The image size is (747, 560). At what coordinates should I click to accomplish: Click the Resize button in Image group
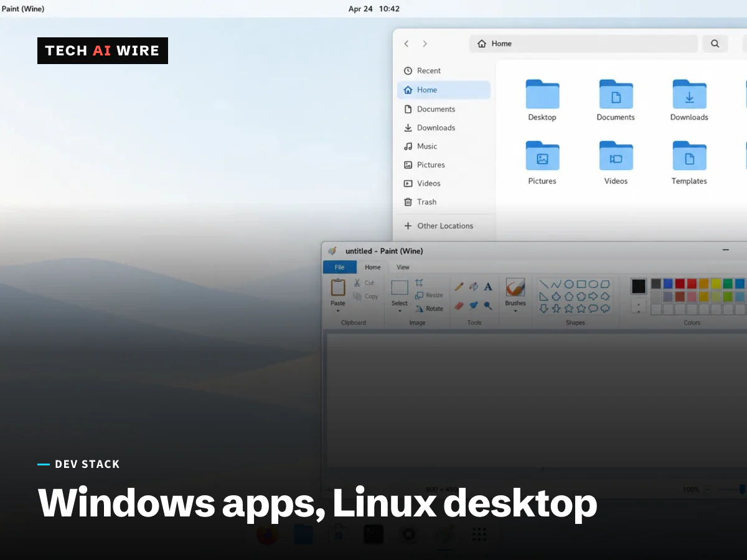[x=429, y=296]
